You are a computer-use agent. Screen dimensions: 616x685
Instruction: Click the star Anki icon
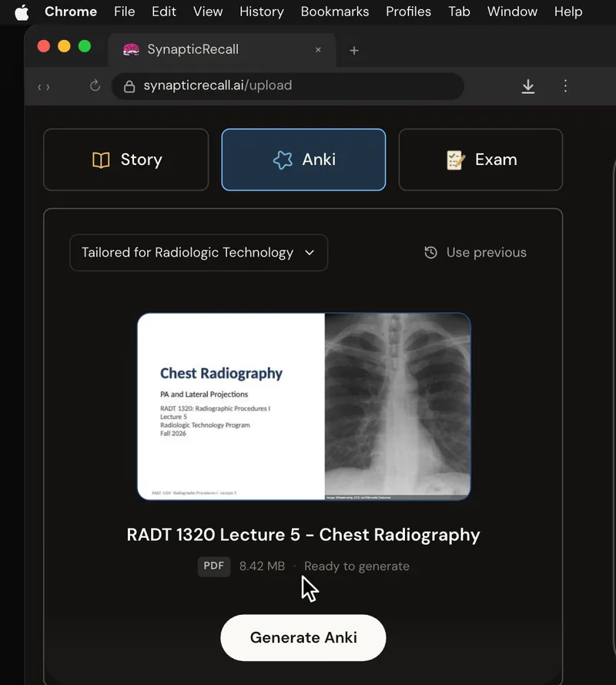(x=283, y=160)
